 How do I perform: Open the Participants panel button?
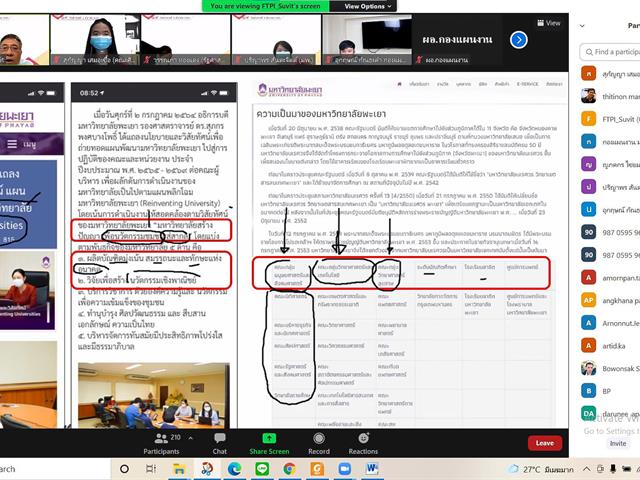[x=161, y=444]
